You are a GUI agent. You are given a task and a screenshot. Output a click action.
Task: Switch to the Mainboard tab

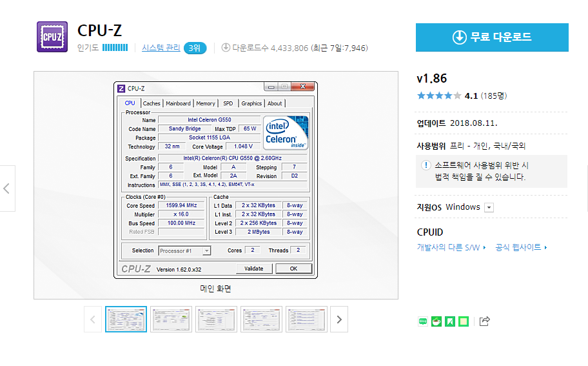point(178,103)
